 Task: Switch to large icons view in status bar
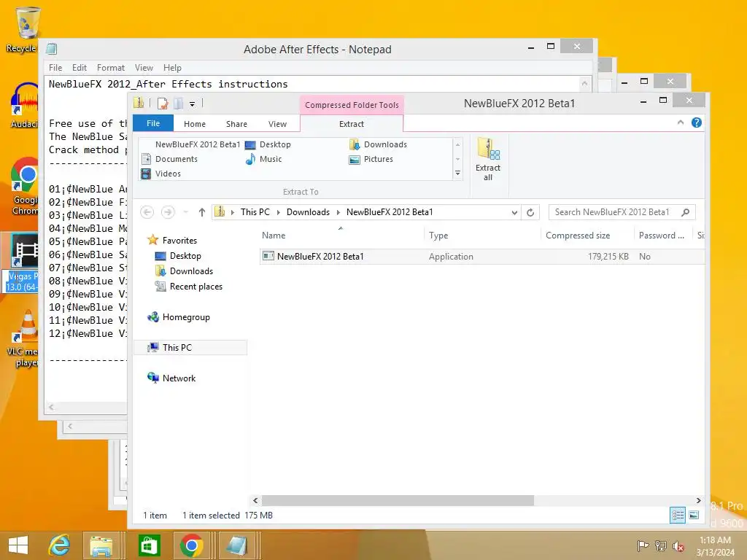[x=694, y=515]
